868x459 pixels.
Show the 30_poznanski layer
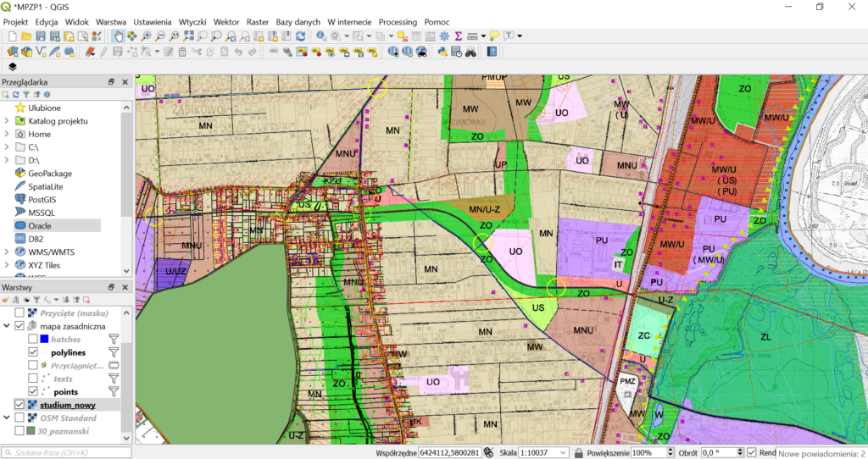coord(19,431)
